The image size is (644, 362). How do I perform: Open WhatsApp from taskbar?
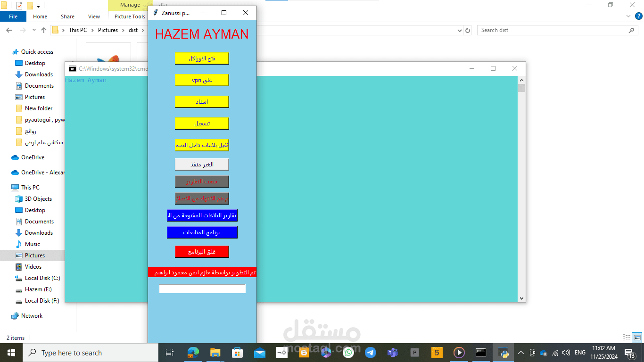(x=348, y=353)
